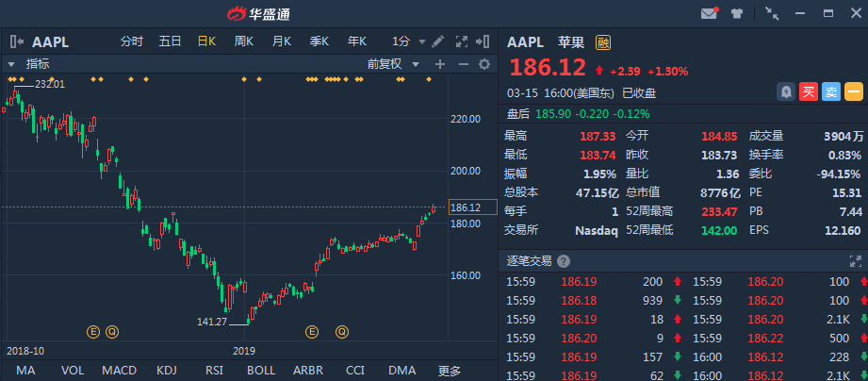Switch to the 周K weekly chart
This screenshot has width=868, height=381.
[243, 41]
